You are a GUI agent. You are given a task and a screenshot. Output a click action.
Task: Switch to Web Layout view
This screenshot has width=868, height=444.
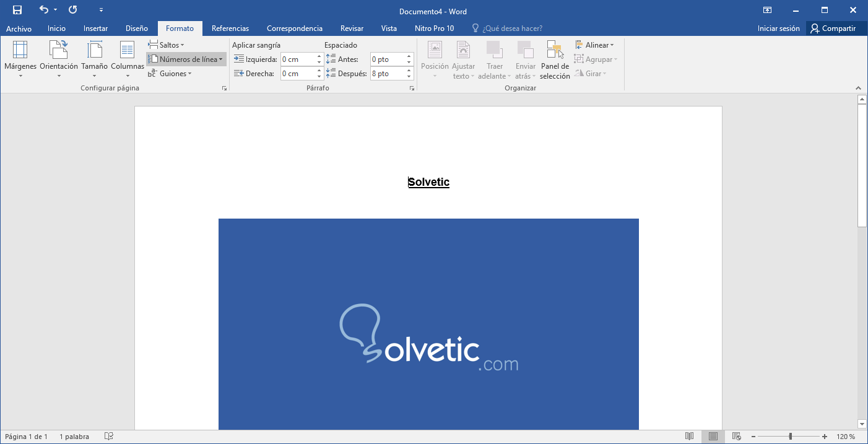click(x=737, y=437)
